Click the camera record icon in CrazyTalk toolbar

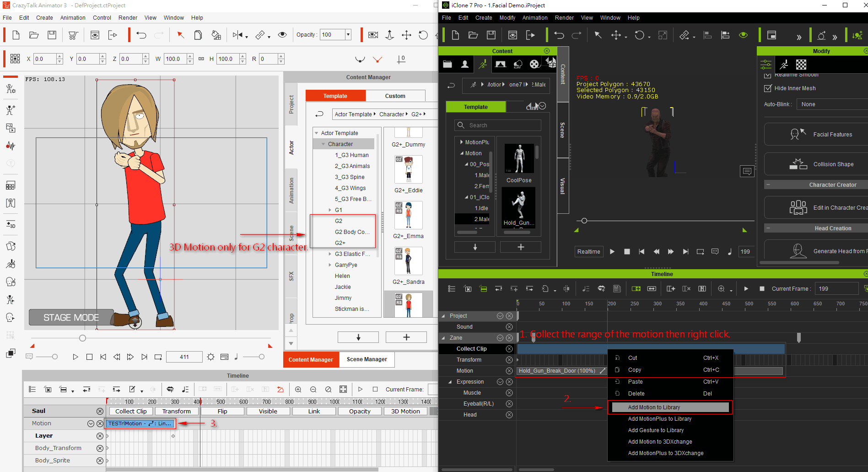[x=373, y=35]
